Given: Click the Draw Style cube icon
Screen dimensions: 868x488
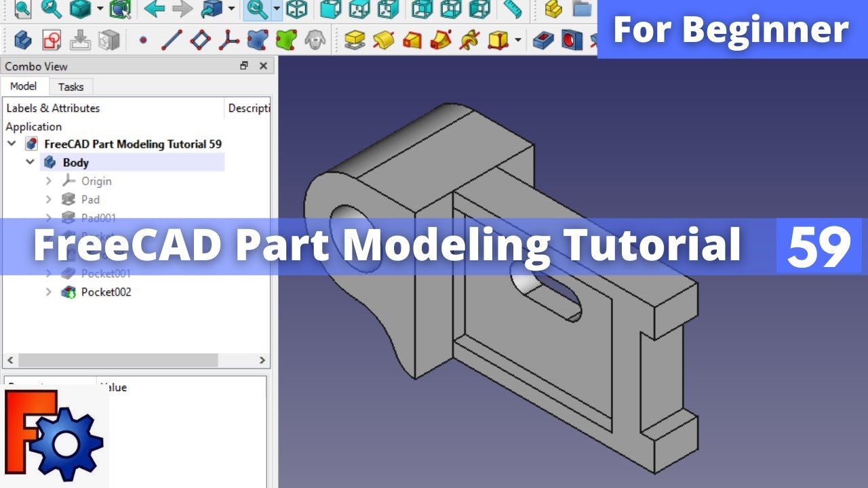Looking at the screenshot, I should [81, 9].
